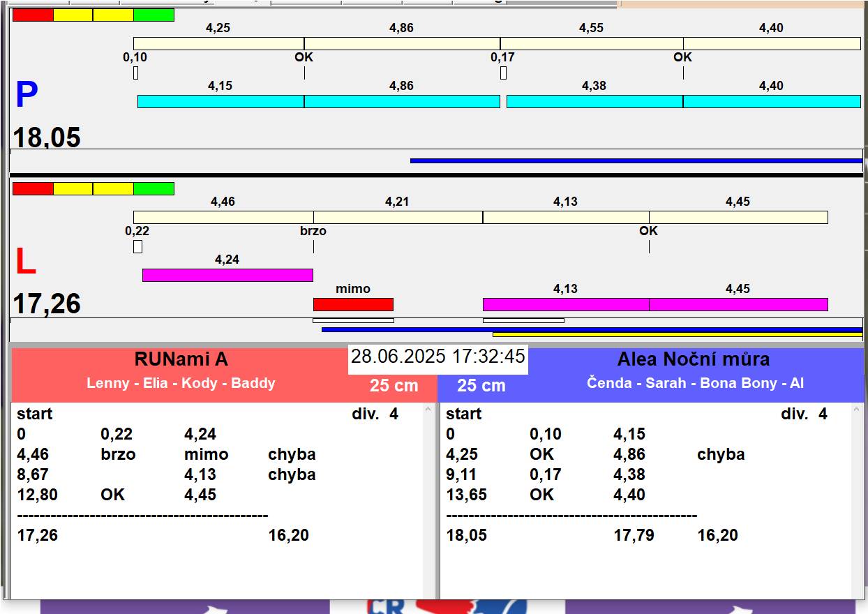The height and width of the screenshot is (614, 868).
Task: Select the magenta 4,24 run bar
Action: [x=227, y=275]
